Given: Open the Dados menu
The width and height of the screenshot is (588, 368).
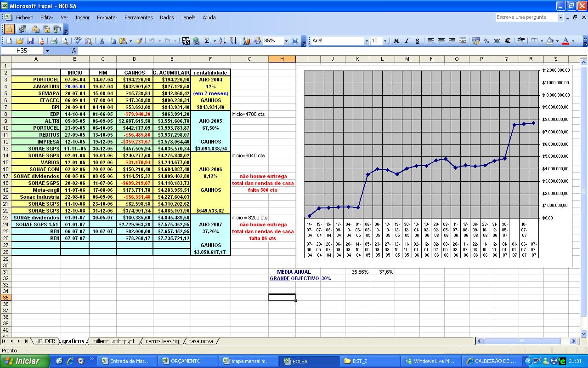Looking at the screenshot, I should click(167, 17).
